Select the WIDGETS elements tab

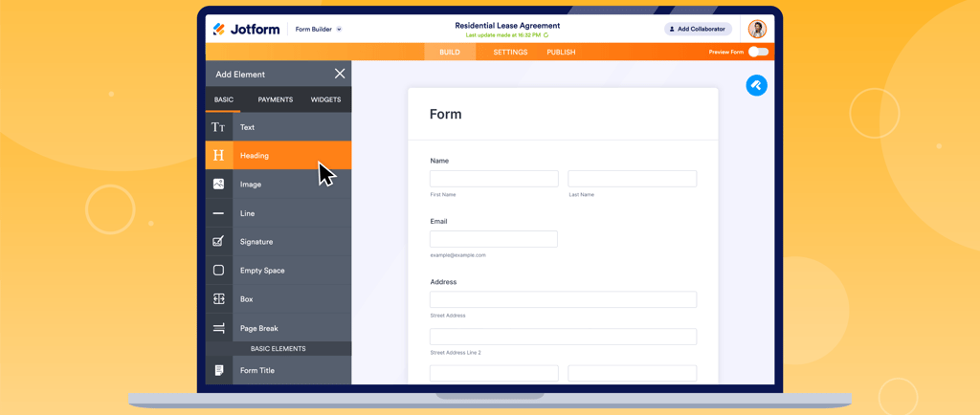click(x=325, y=99)
